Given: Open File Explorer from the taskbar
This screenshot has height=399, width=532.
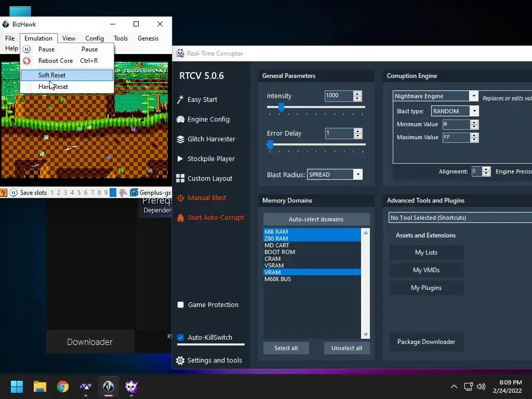Looking at the screenshot, I should click(39, 387).
